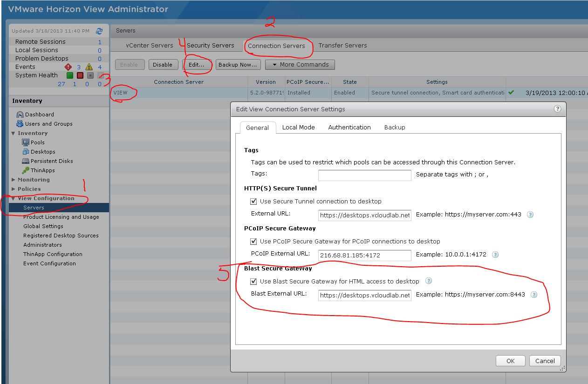The height and width of the screenshot is (384, 588).
Task: Open Product Licensing and Usage
Action: (x=61, y=217)
